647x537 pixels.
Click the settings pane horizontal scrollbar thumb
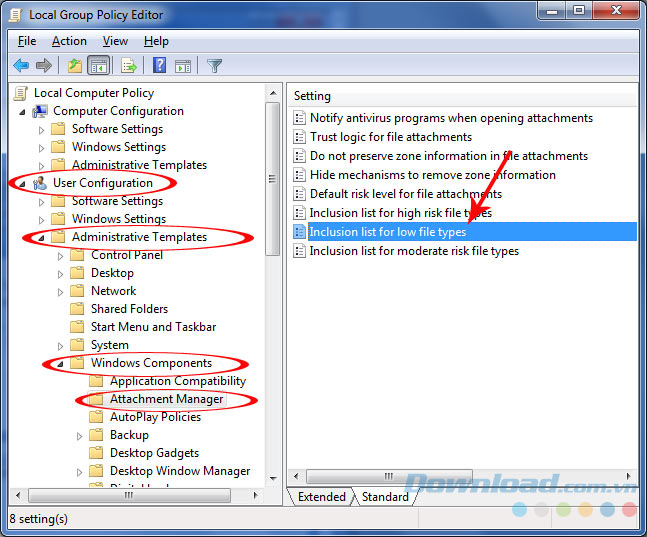(x=389, y=476)
